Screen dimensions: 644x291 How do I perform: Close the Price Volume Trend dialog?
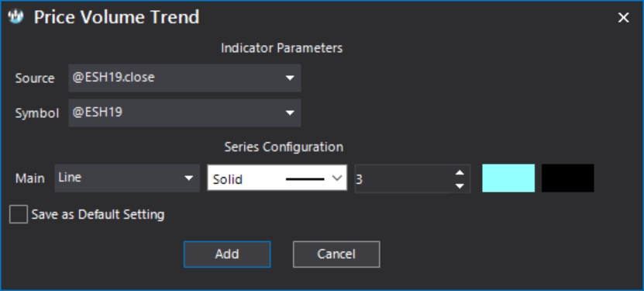tap(624, 17)
